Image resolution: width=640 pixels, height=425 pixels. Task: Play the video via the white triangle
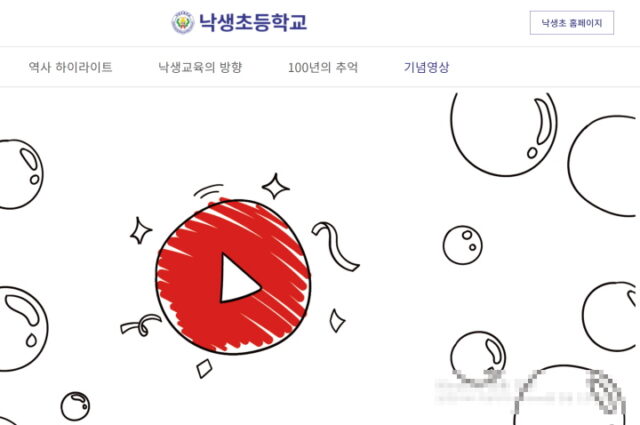(240, 278)
